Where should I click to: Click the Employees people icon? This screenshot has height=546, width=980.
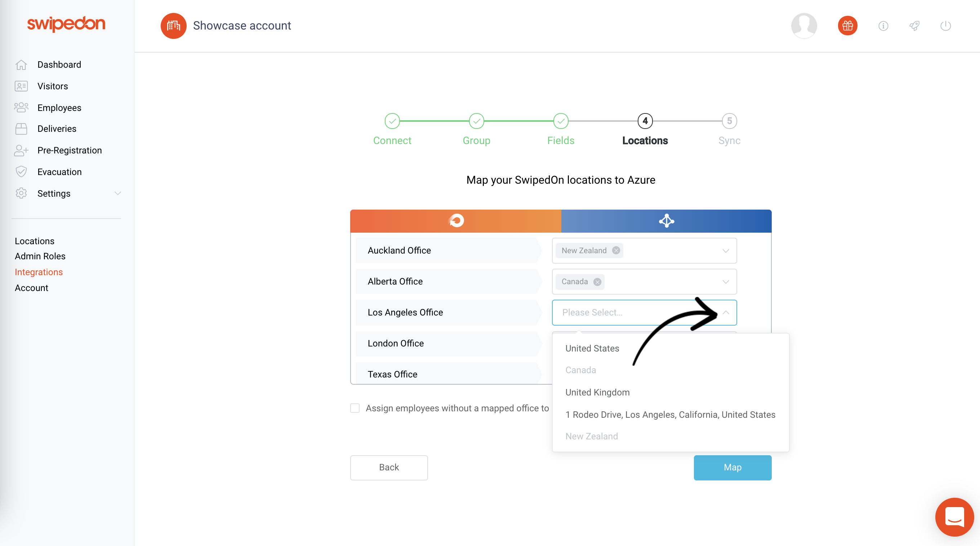coord(21,108)
